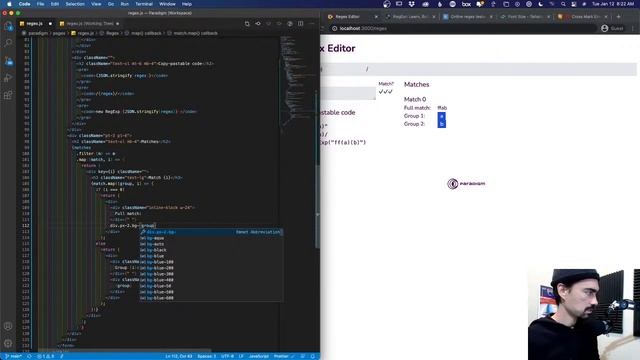Open the Accounts icon in activity bar

[8, 326]
